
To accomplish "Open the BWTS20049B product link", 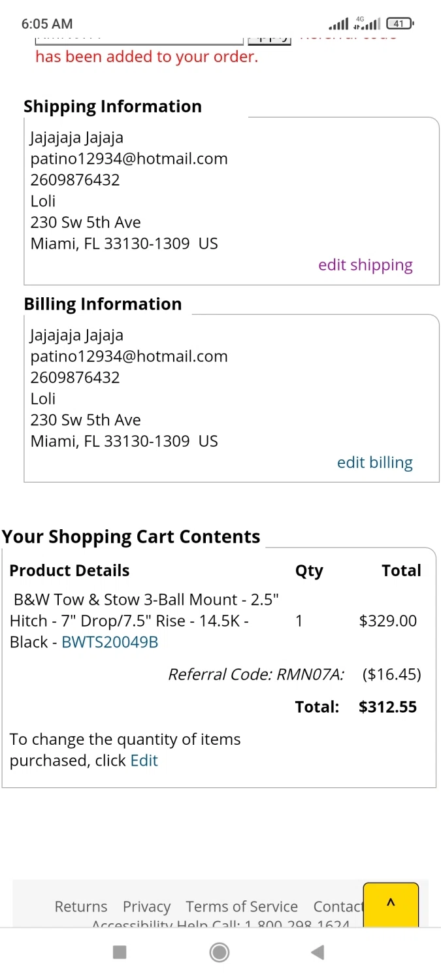I will pyautogui.click(x=110, y=642).
